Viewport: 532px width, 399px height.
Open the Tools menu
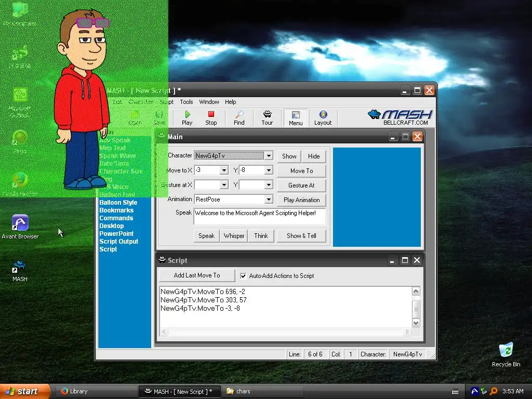(x=187, y=102)
